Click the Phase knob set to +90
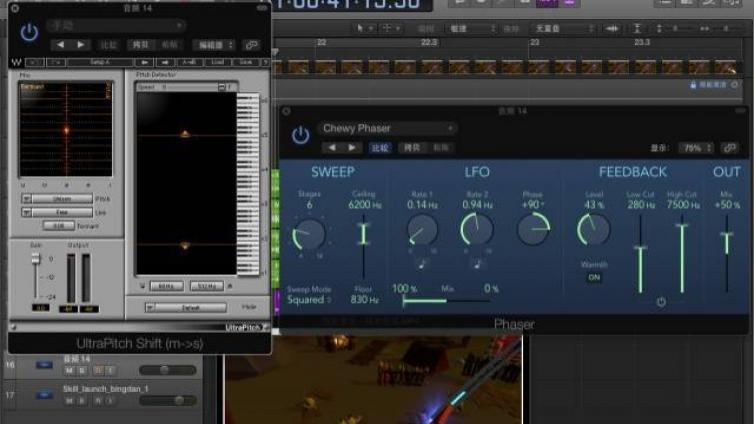 pyautogui.click(x=533, y=229)
